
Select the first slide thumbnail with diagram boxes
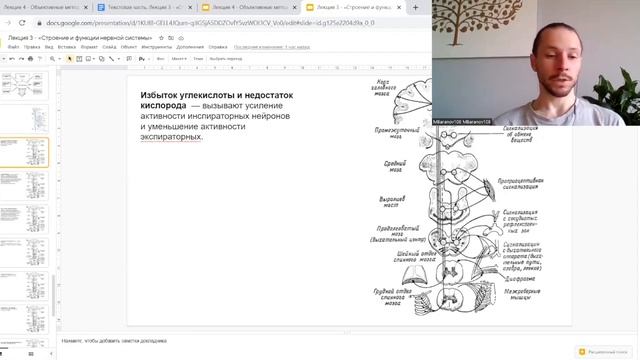click(x=24, y=85)
